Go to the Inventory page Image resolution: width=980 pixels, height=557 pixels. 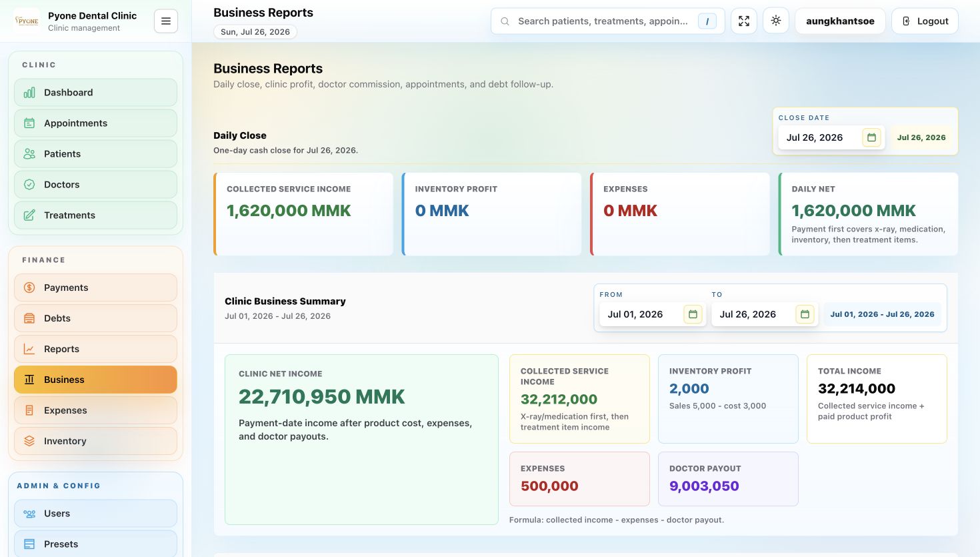click(95, 441)
